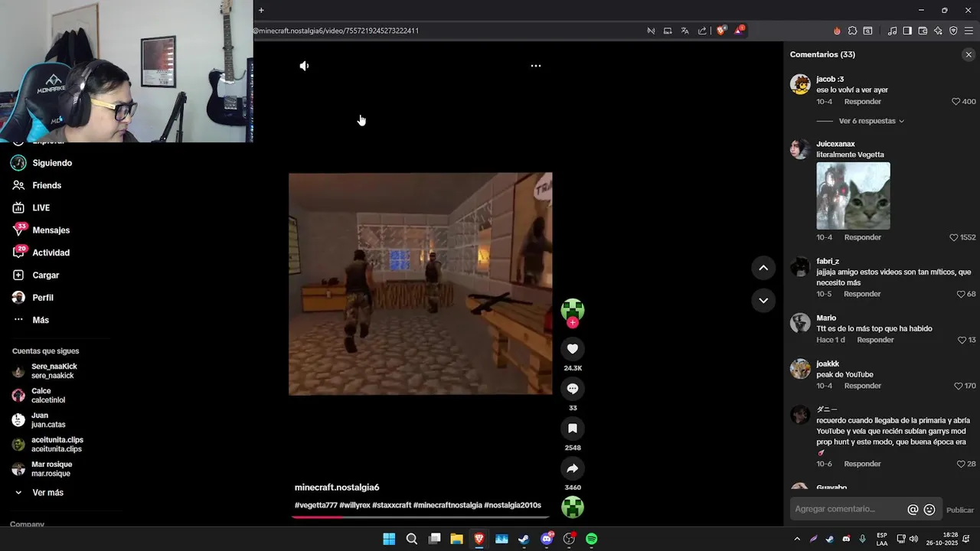The image size is (980, 551).
Task: Like Mario's comment heart
Action: [962, 340]
